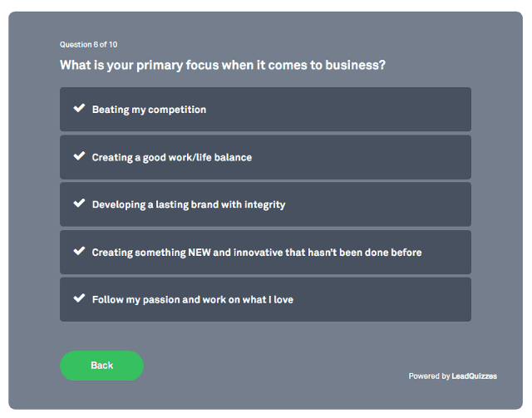Open the LeadQuizzes link
This screenshot has height=418, width=532.
pyautogui.click(x=475, y=376)
